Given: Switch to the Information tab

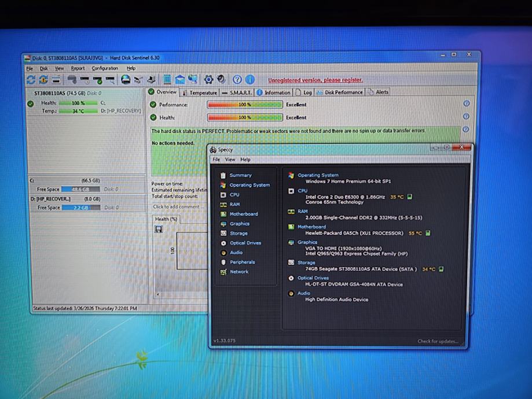Looking at the screenshot, I should tap(273, 92).
